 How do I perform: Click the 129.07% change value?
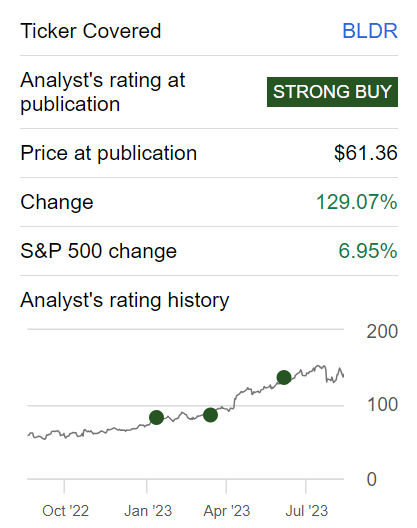[357, 202]
